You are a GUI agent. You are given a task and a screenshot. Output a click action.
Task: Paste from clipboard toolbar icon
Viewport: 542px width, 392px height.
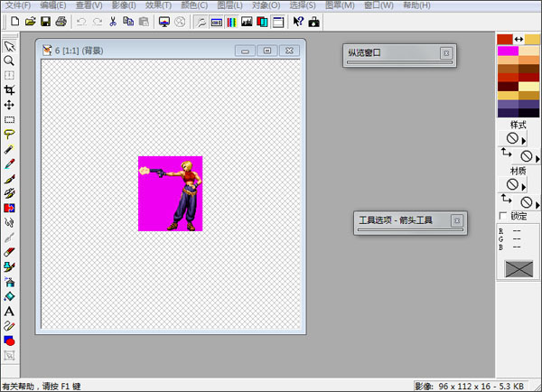pos(144,22)
